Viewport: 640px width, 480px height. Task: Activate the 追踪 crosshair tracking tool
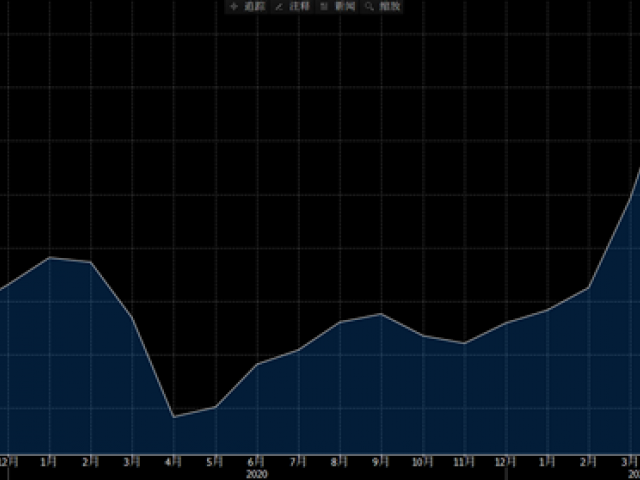click(241, 7)
